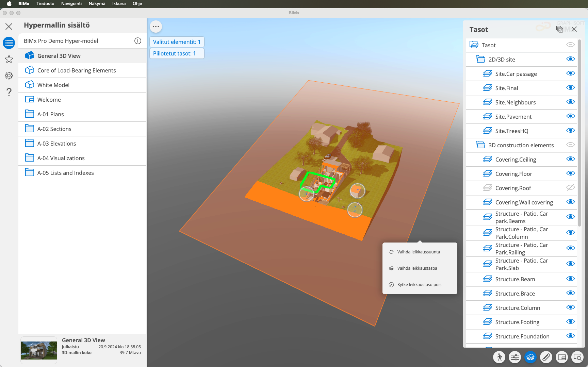Viewport: 588px width, 367px height.
Task: Choose Vaihda leikkaussuunta from popup
Action: click(420, 252)
